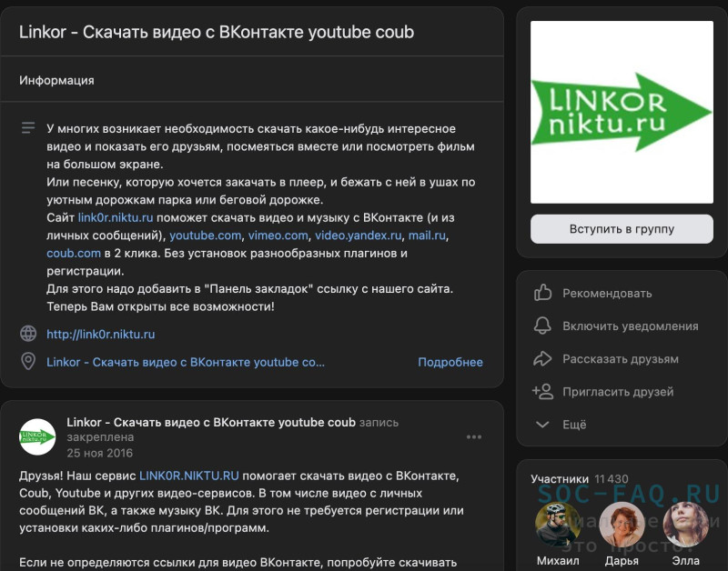
Task: Click the group title Linkor heading
Action: [217, 32]
